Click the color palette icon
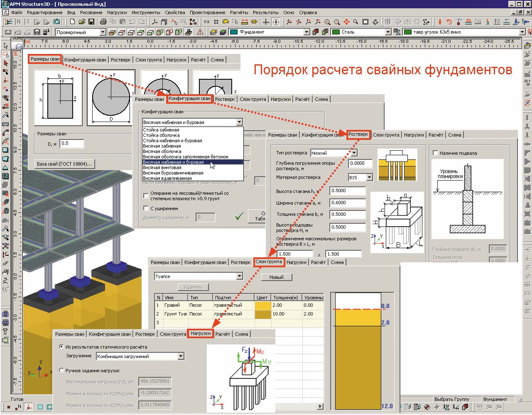The width and height of the screenshot is (532, 415). [x=226, y=22]
